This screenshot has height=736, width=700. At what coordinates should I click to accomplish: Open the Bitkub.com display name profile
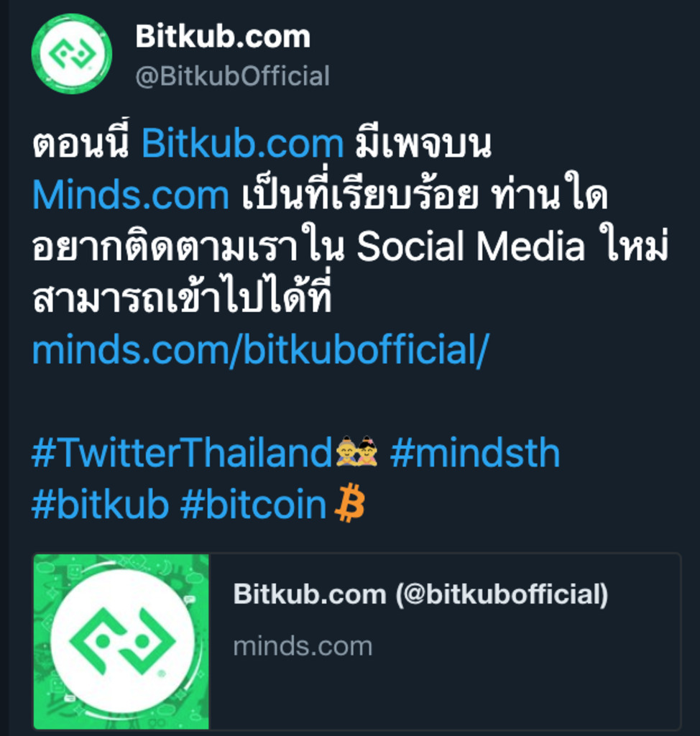(223, 37)
